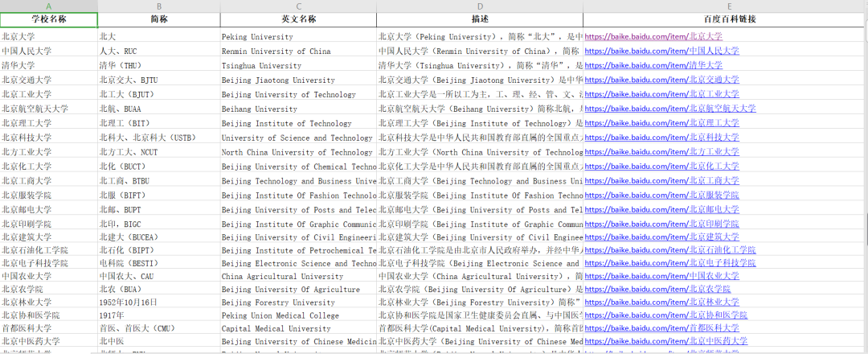Select the cell Peking University
868x354 pixels.
pos(298,36)
